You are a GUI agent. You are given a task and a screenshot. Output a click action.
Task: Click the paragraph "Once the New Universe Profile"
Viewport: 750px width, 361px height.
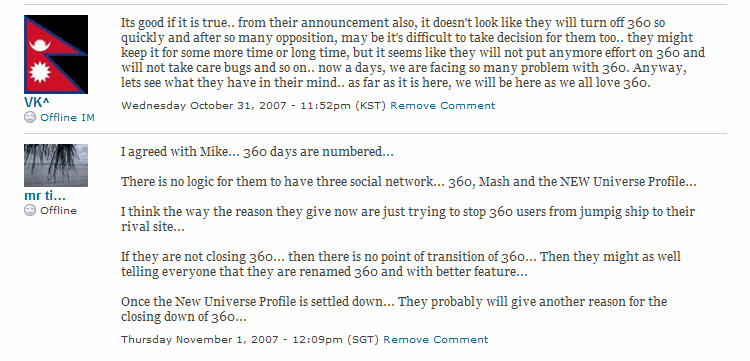coord(394,309)
